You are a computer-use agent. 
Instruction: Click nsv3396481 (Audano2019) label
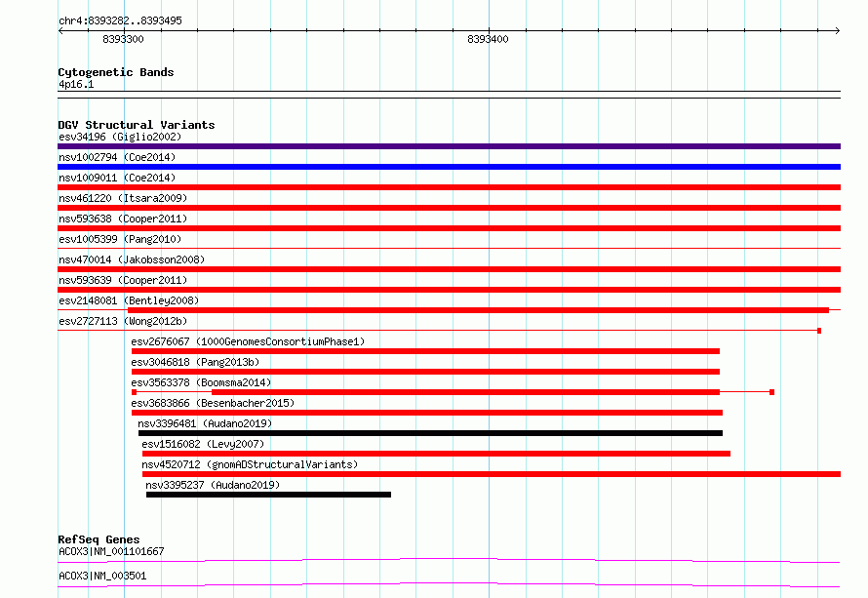(x=205, y=423)
